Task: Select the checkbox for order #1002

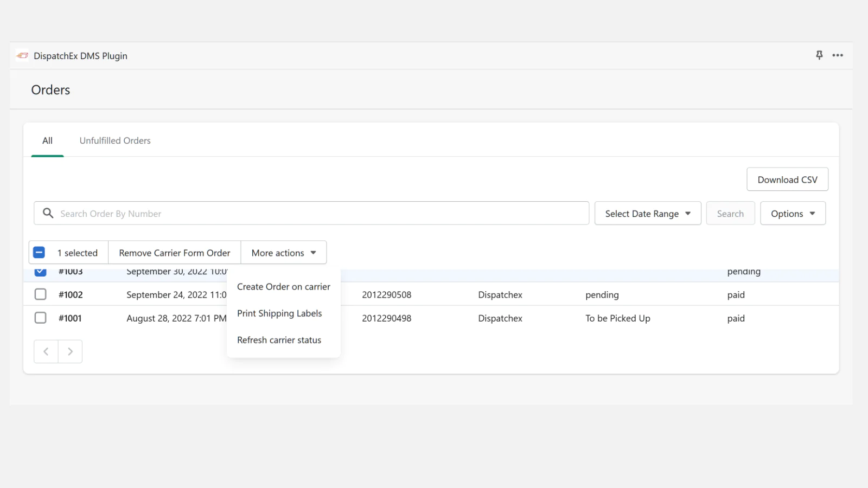Action: [41, 294]
